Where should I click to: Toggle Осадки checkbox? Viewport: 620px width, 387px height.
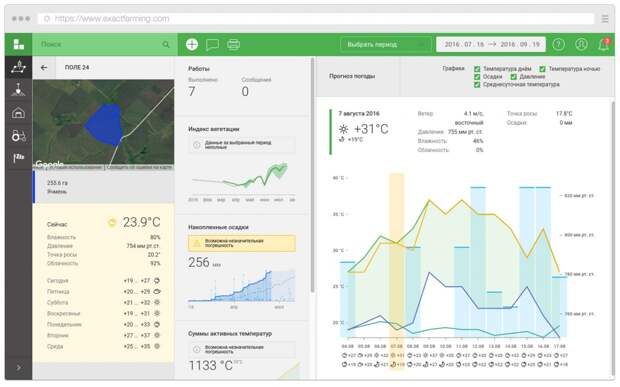[x=477, y=77]
